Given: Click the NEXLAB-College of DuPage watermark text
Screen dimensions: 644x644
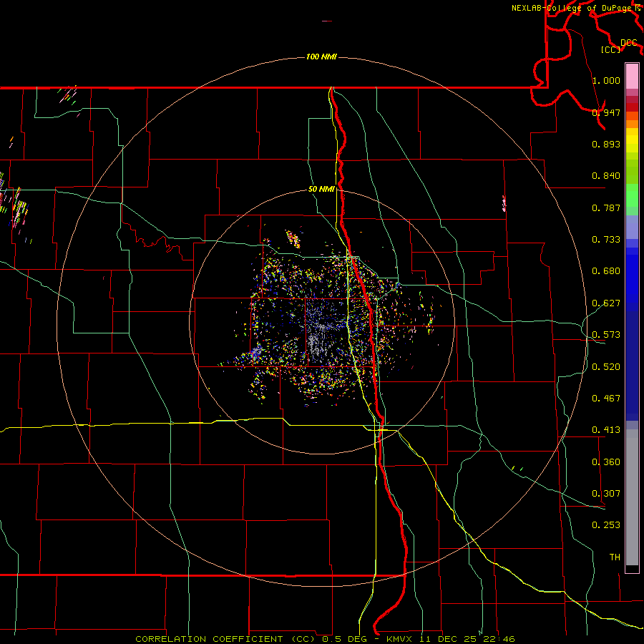Looking at the screenshot, I should tap(576, 8).
